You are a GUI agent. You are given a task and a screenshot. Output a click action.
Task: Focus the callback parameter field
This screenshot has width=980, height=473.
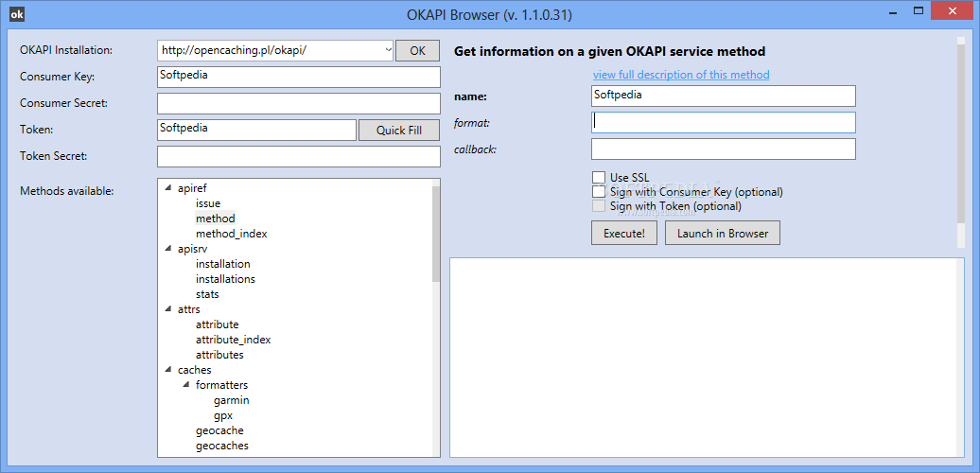pyautogui.click(x=723, y=149)
